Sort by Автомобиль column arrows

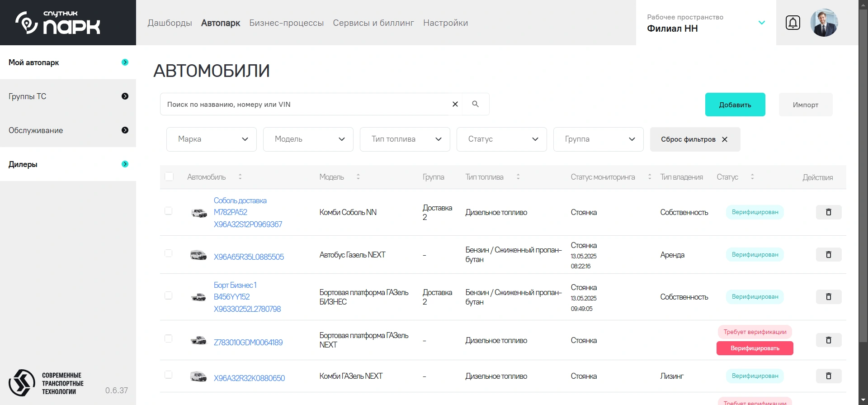pyautogui.click(x=240, y=177)
